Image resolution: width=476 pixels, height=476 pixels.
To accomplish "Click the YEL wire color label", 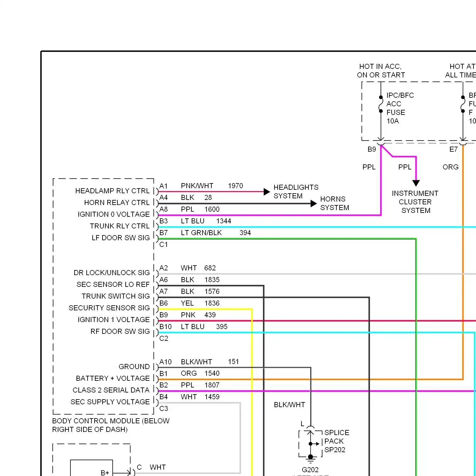I will (x=187, y=303).
